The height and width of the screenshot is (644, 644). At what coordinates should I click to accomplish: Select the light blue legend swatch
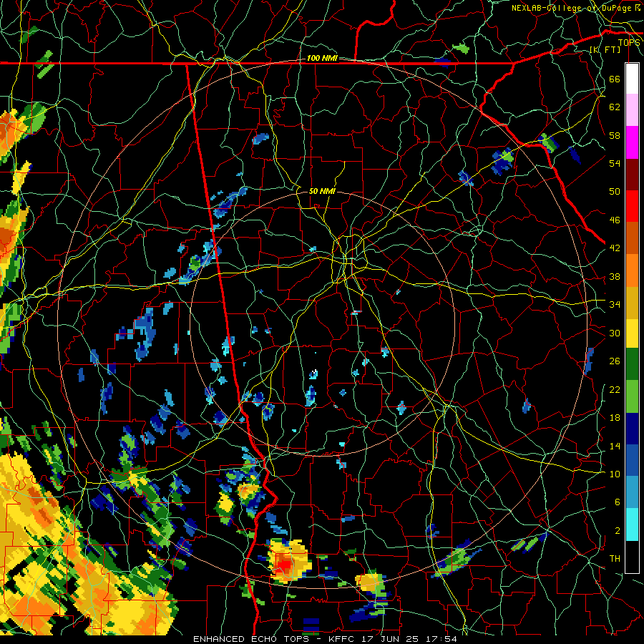click(x=632, y=492)
